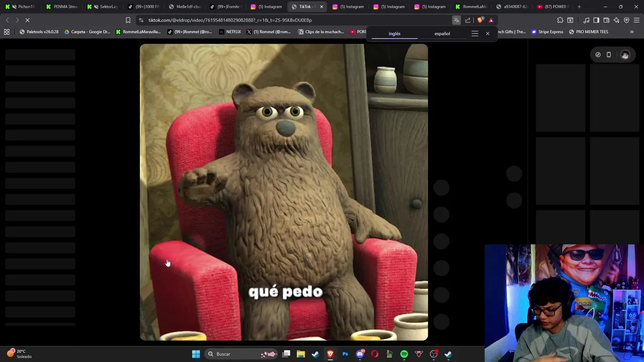
Task: Toggle the page translate icon in address bar
Action: pos(456,20)
